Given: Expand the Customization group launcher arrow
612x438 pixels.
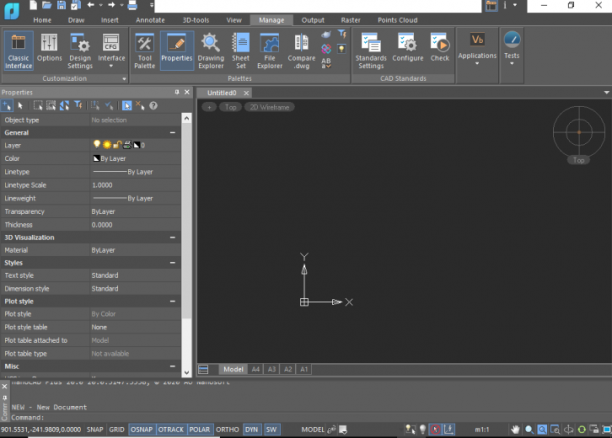Looking at the screenshot, I should pos(124,79).
